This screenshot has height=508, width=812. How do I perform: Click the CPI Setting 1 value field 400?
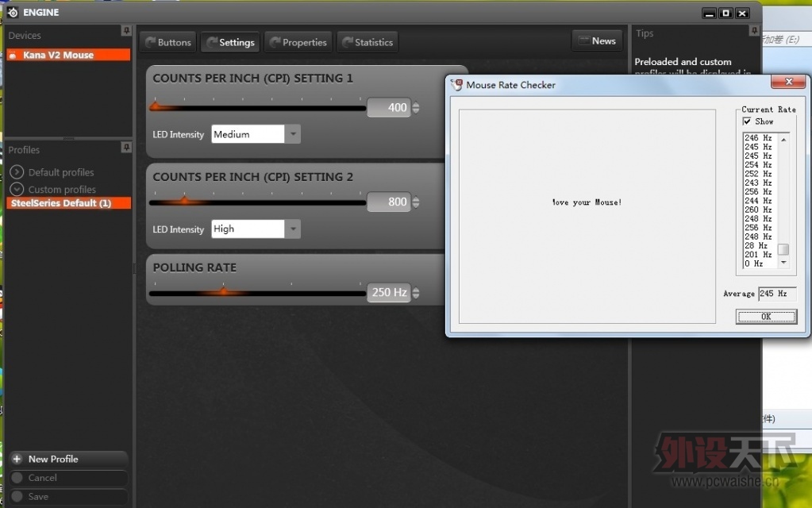pyautogui.click(x=389, y=108)
